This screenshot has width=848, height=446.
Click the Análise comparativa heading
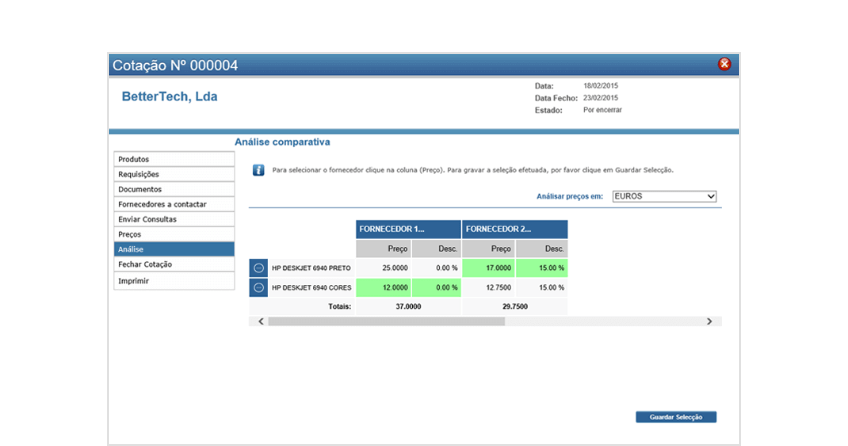point(282,142)
